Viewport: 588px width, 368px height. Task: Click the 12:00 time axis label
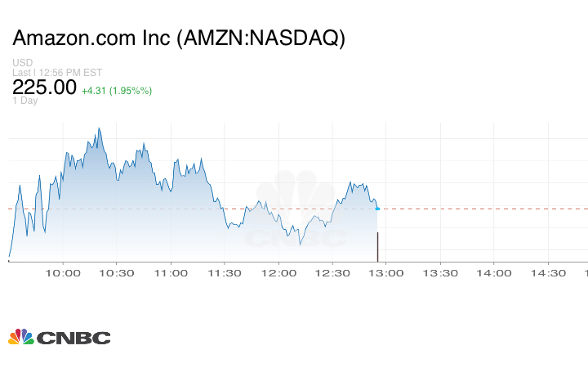pyautogui.click(x=278, y=273)
